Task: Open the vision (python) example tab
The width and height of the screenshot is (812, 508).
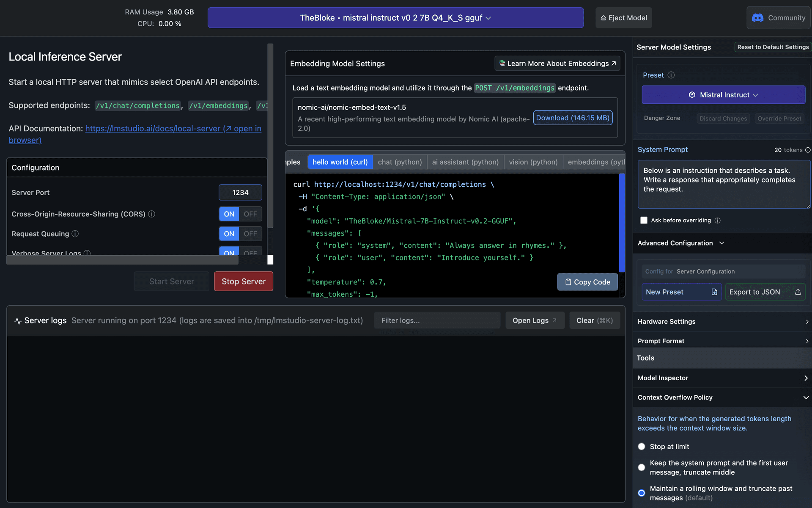Action: coord(533,162)
